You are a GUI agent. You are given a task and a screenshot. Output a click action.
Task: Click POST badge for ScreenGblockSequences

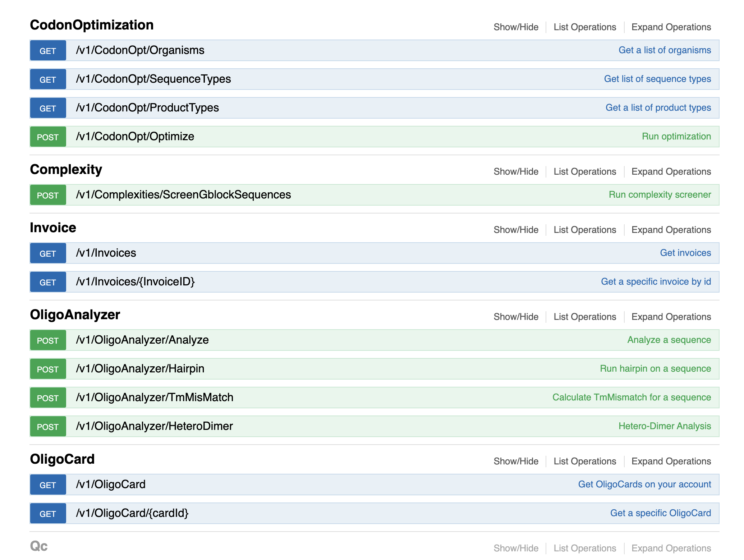tap(48, 195)
